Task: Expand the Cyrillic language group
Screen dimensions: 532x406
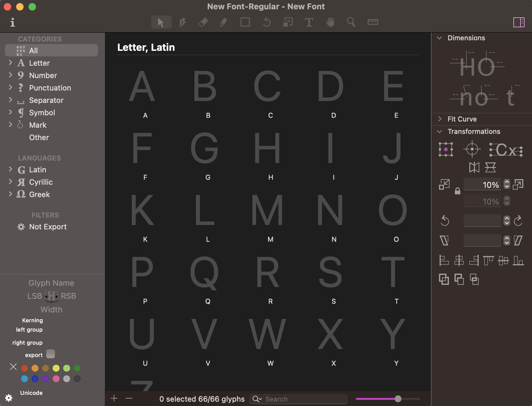Action: [x=11, y=182]
